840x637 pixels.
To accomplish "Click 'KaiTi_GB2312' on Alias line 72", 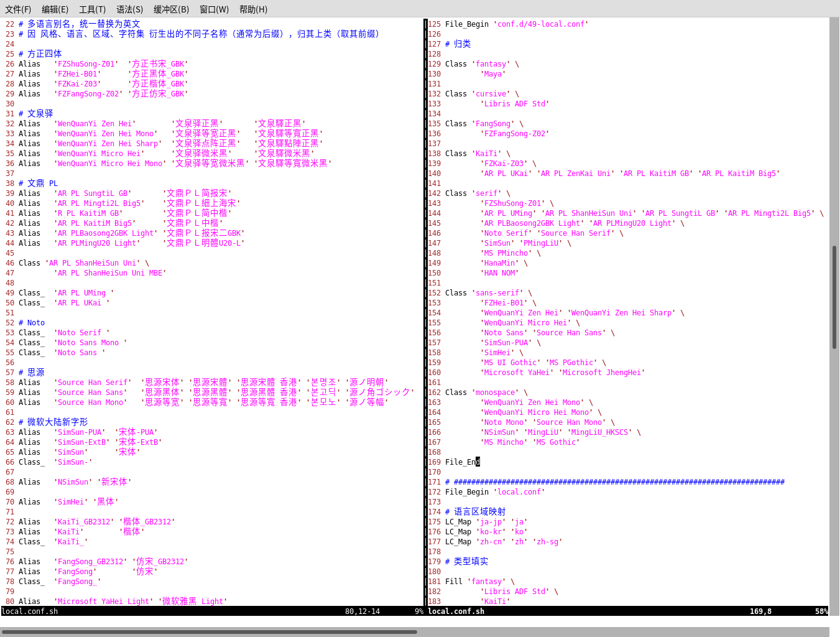I will [x=84, y=522].
